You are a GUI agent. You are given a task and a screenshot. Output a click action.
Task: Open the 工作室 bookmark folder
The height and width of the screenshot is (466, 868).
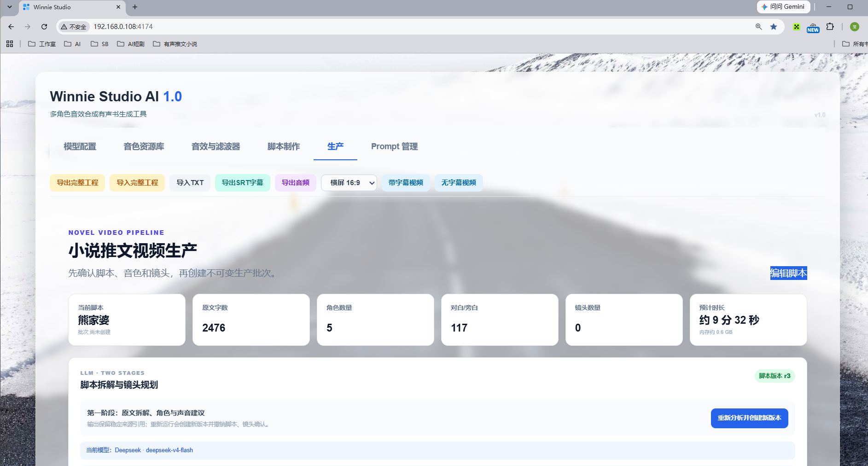click(42, 44)
